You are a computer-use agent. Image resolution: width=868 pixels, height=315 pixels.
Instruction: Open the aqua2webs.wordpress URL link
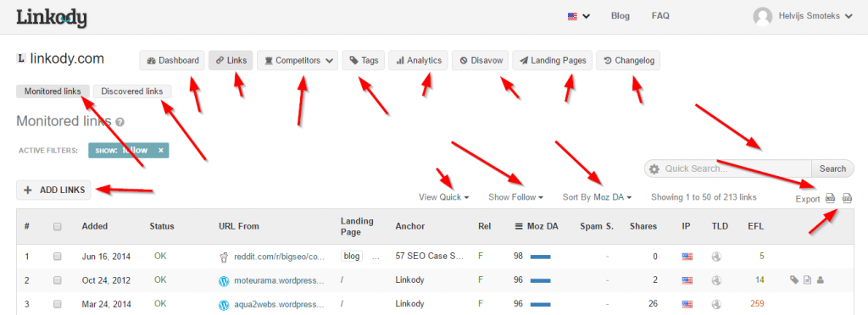pyautogui.click(x=279, y=304)
